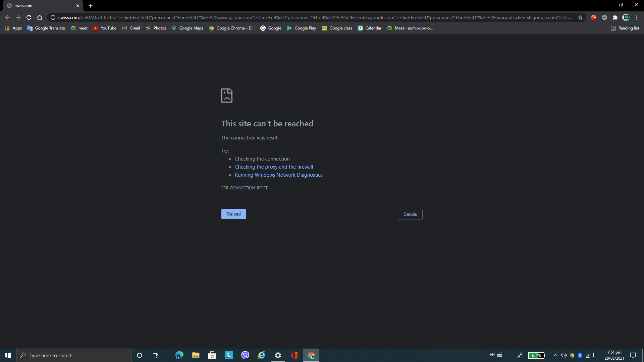Open connection error Details panel
The width and height of the screenshot is (644, 362).
pyautogui.click(x=410, y=214)
